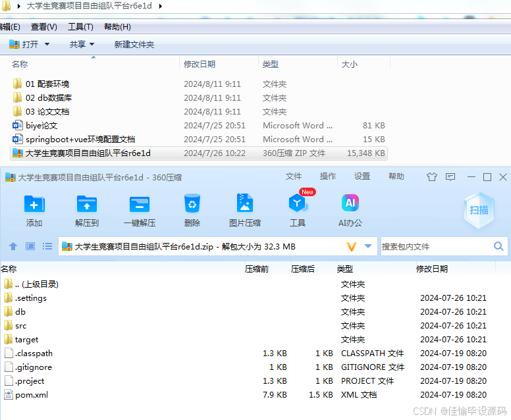Expand breadcrumb arrow before the folder name
The image size is (511, 420).
click(19, 6)
